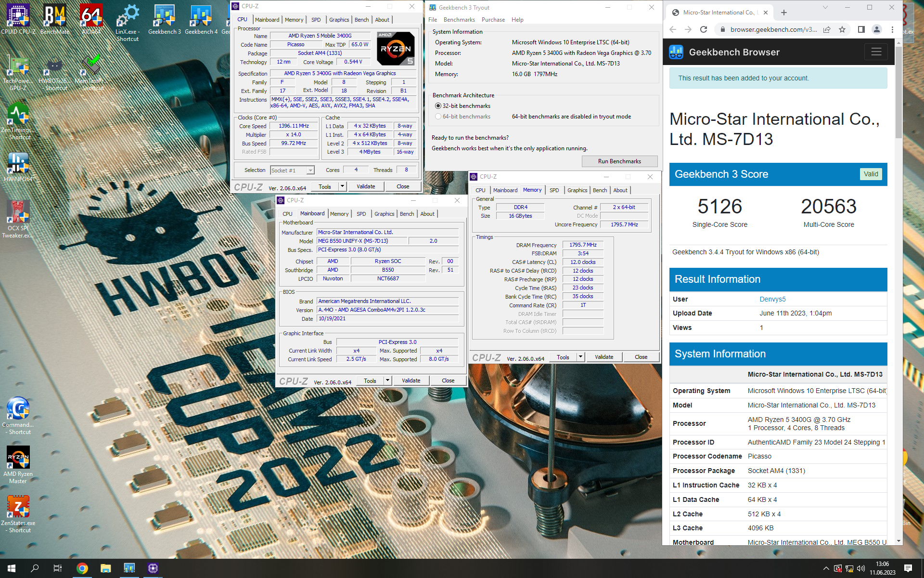
Task: Click the browser address bar
Action: pos(774,29)
